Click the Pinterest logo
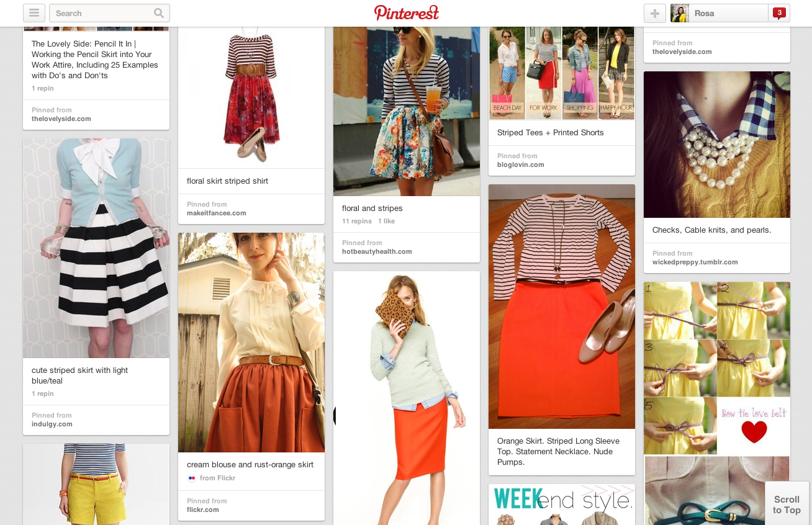Screen dimensions: 812x525 click(407, 12)
